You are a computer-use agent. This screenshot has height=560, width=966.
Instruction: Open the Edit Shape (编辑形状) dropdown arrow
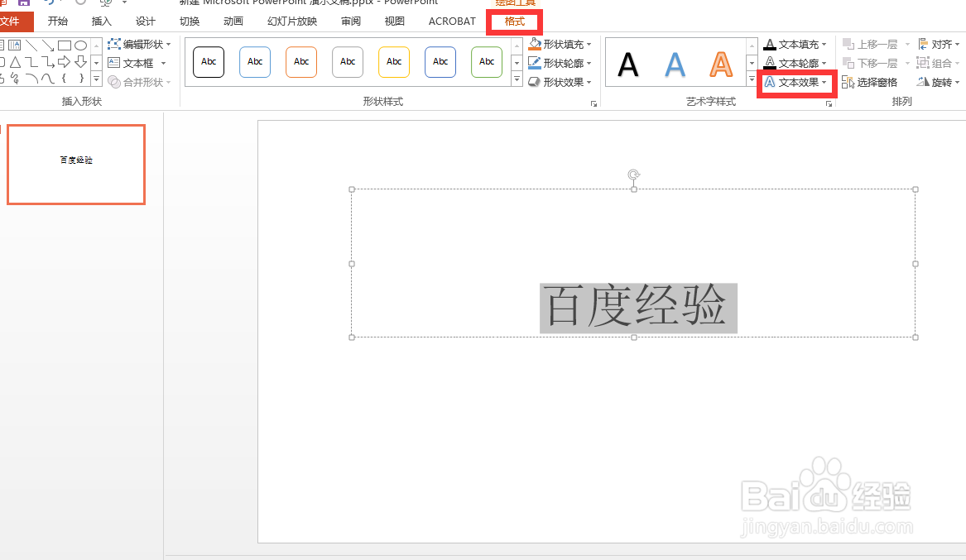[x=168, y=45]
